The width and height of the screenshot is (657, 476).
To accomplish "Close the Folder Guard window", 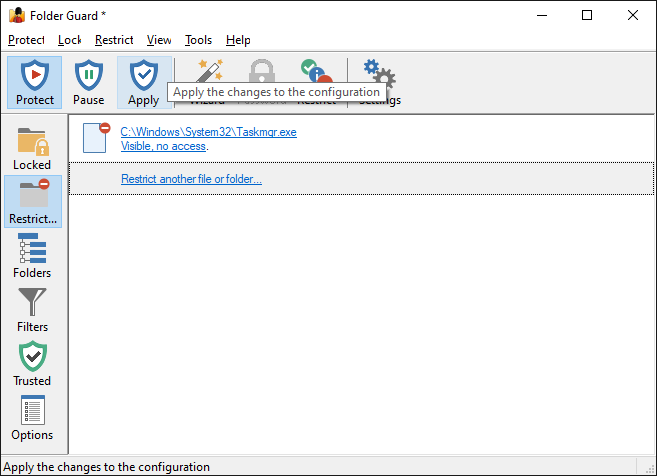I will pos(633,16).
